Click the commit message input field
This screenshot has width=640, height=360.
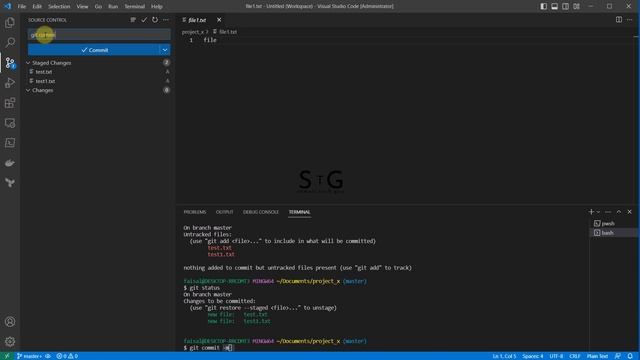coord(99,35)
